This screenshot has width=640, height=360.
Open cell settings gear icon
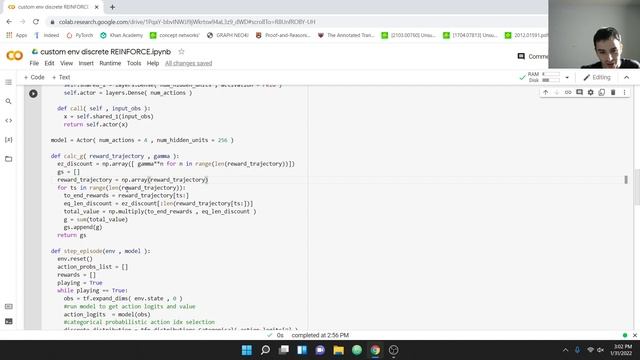(591, 93)
